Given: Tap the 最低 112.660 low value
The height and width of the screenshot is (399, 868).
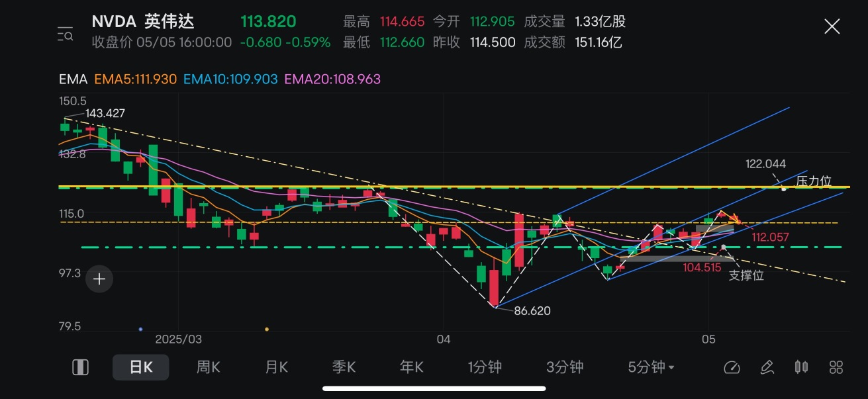Looking at the screenshot, I should [x=384, y=42].
